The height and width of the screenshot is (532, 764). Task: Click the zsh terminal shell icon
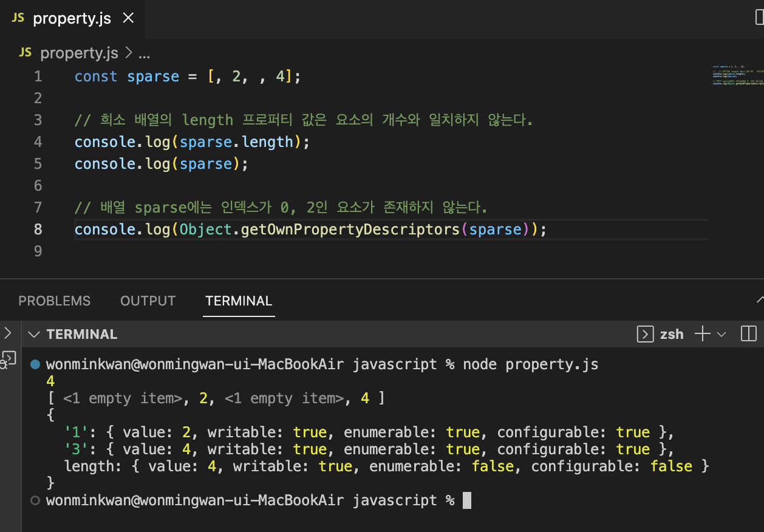(644, 334)
